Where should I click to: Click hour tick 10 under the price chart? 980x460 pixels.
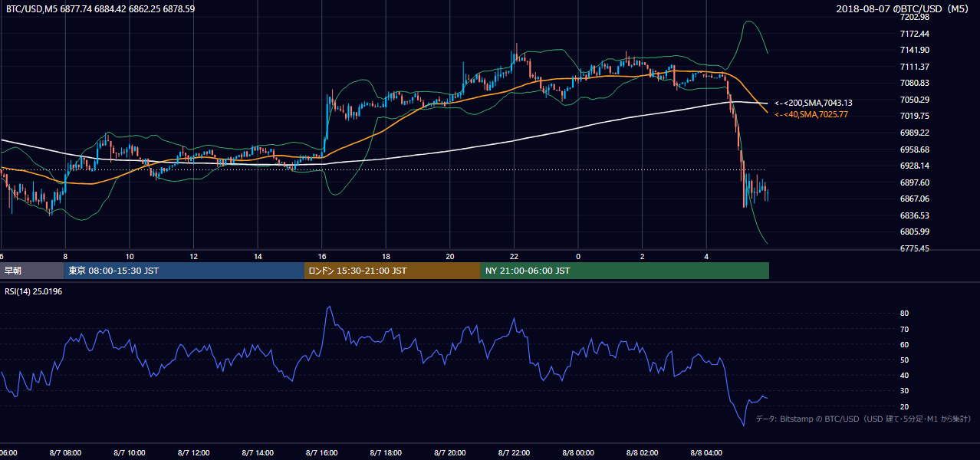pos(130,257)
